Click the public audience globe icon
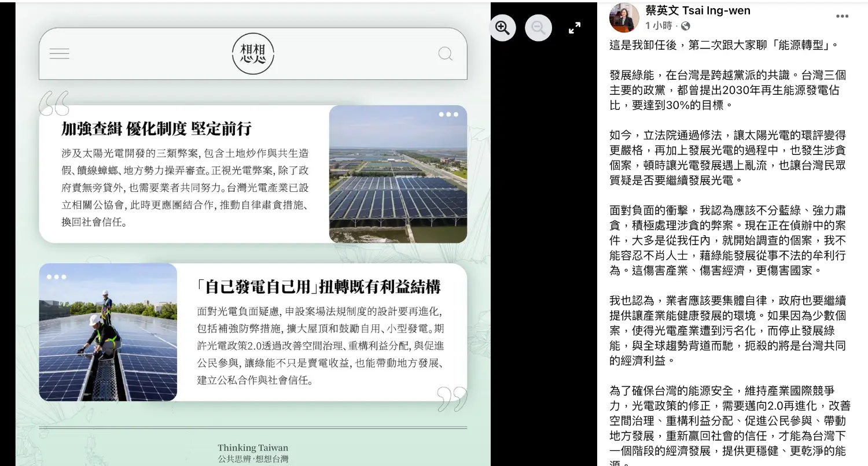The height and width of the screenshot is (466, 868). [x=686, y=26]
